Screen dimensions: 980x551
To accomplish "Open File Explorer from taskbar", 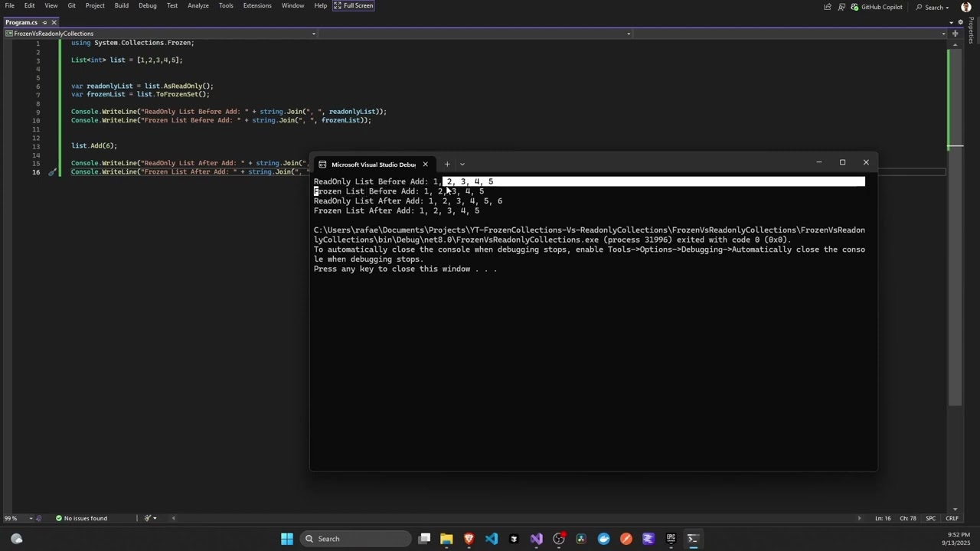I will point(446,539).
